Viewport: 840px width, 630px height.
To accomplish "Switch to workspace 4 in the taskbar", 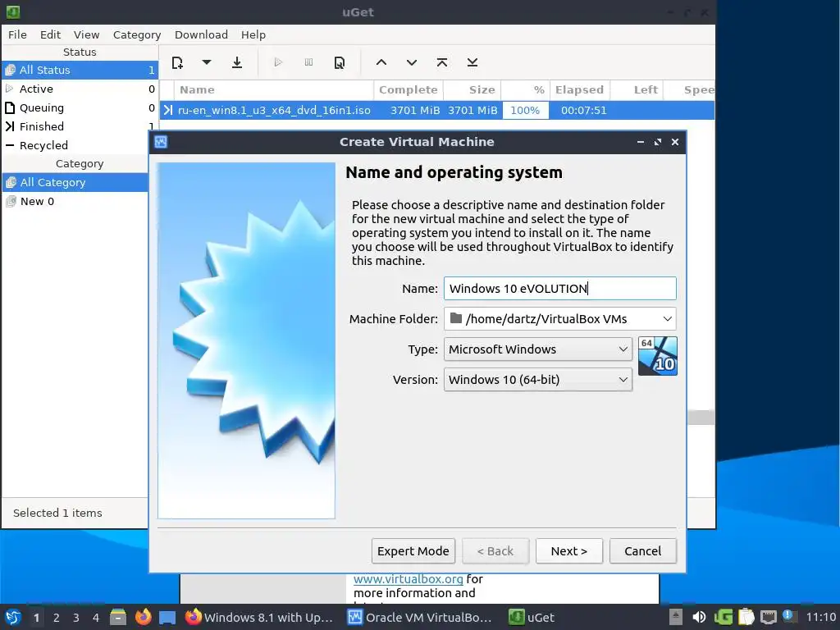I will click(96, 618).
